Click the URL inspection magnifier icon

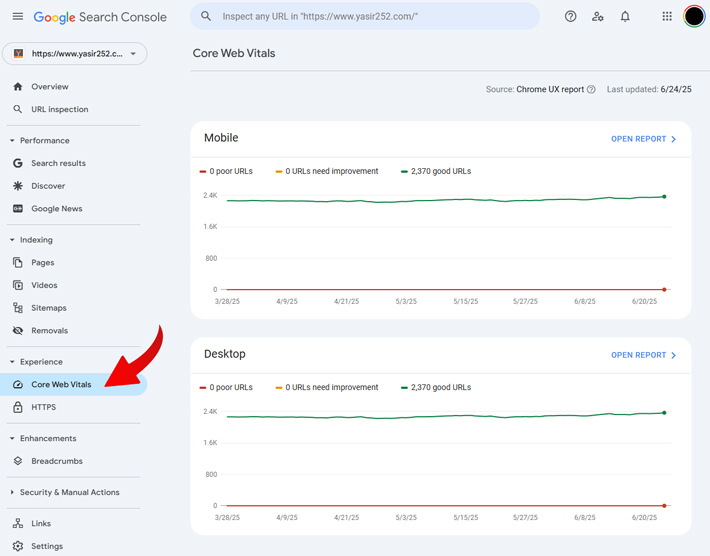pyautogui.click(x=18, y=109)
